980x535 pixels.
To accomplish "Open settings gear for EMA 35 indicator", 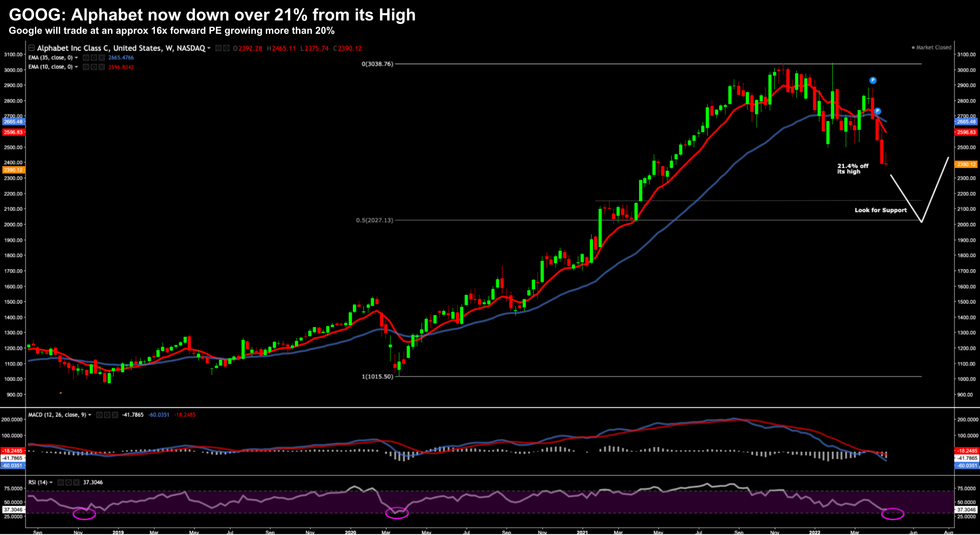I will click(x=94, y=58).
